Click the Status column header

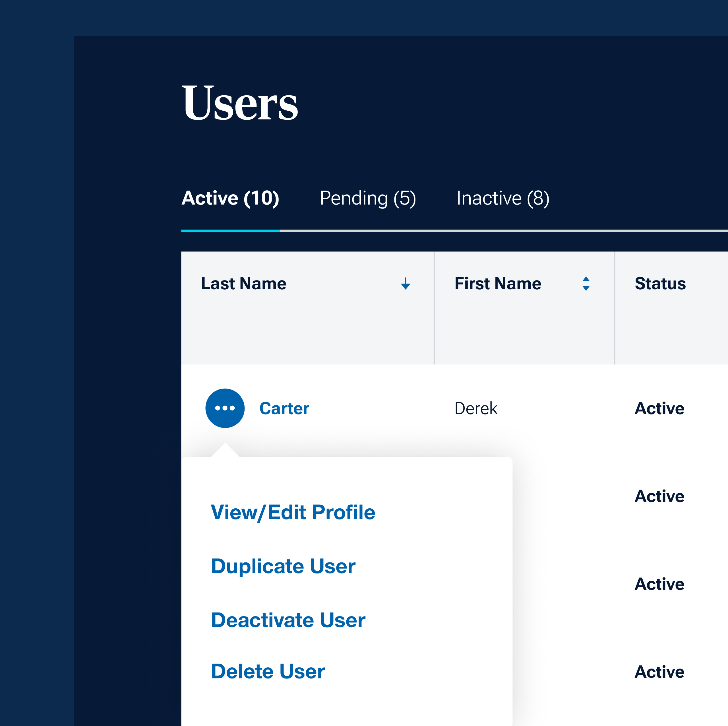(x=660, y=283)
